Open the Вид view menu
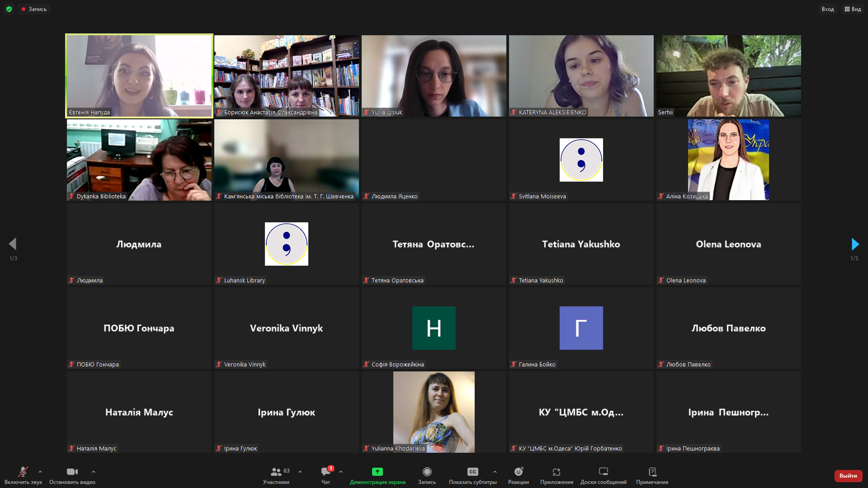Viewport: 868px width, 488px height. (x=853, y=9)
